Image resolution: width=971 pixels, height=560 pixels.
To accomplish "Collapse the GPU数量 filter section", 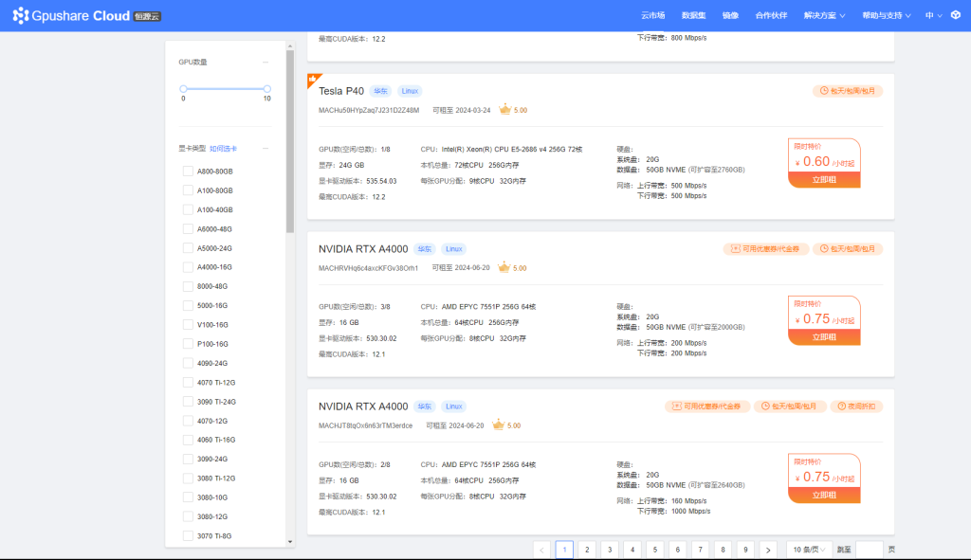I will tap(266, 62).
